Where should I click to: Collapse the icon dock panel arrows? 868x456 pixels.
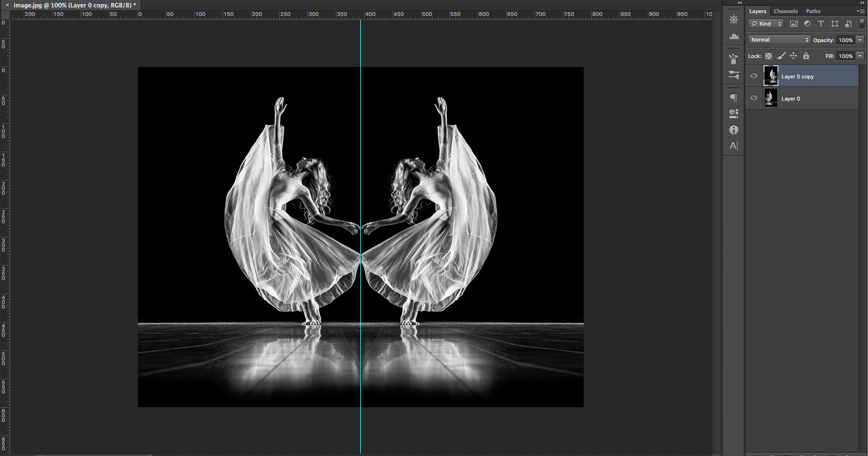(739, 3)
